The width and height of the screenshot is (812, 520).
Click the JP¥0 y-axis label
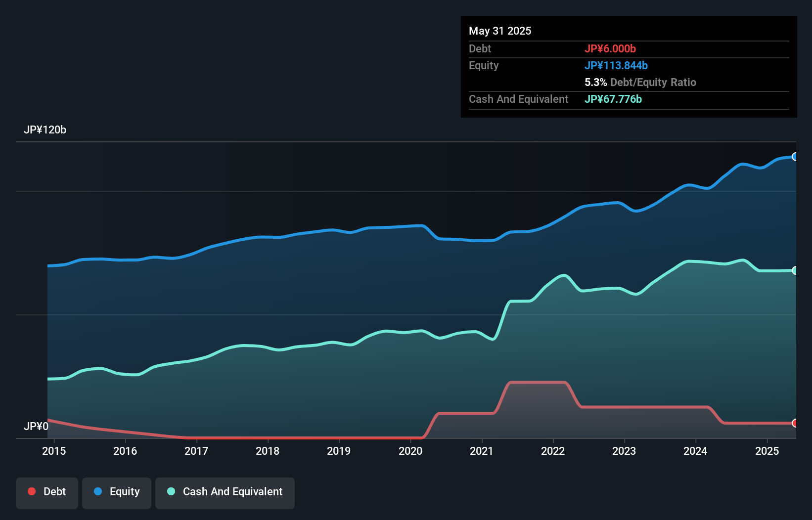(36, 426)
